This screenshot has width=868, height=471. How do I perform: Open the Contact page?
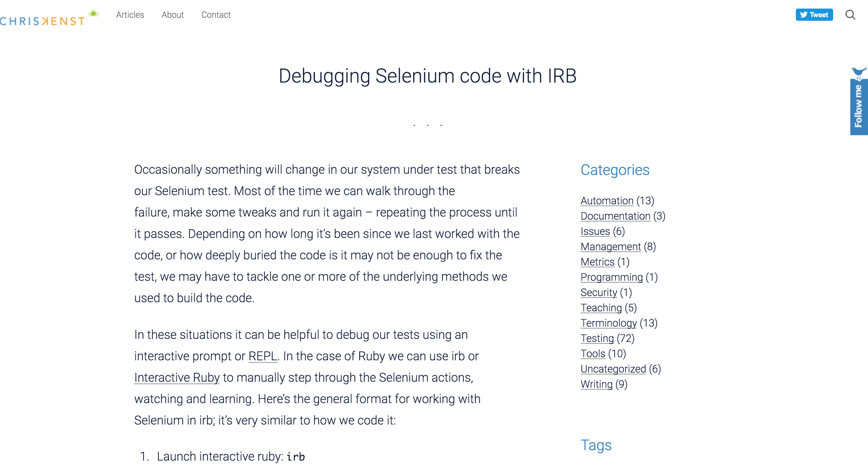pyautogui.click(x=216, y=15)
